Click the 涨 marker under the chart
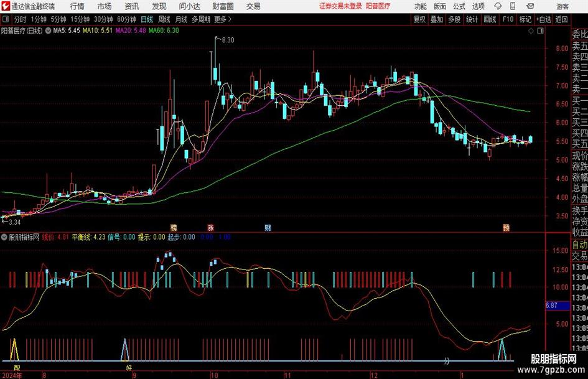The width and height of the screenshot is (588, 379). pos(211,227)
